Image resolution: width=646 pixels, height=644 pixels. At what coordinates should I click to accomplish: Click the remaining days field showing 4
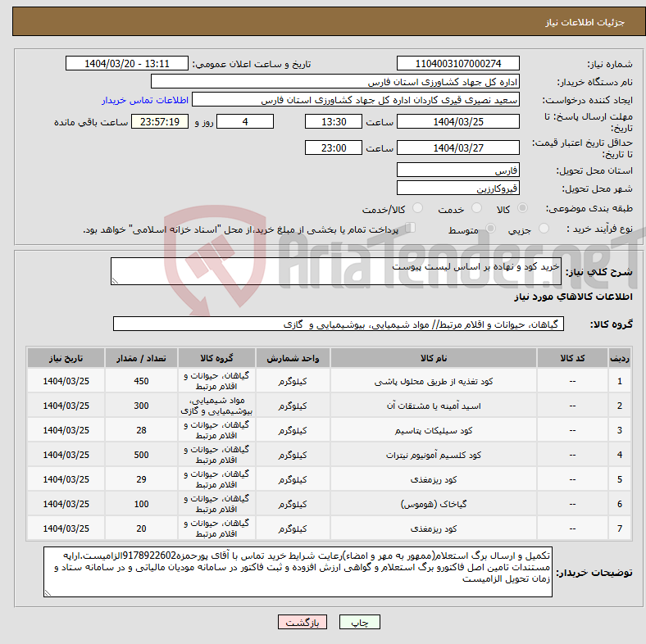coord(245,121)
